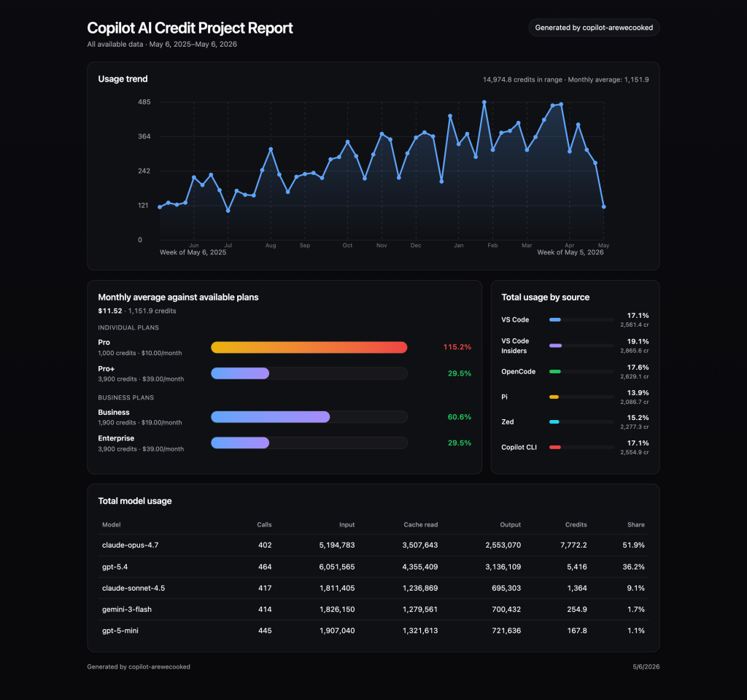Click the VS Code blue source bar

tap(581, 319)
